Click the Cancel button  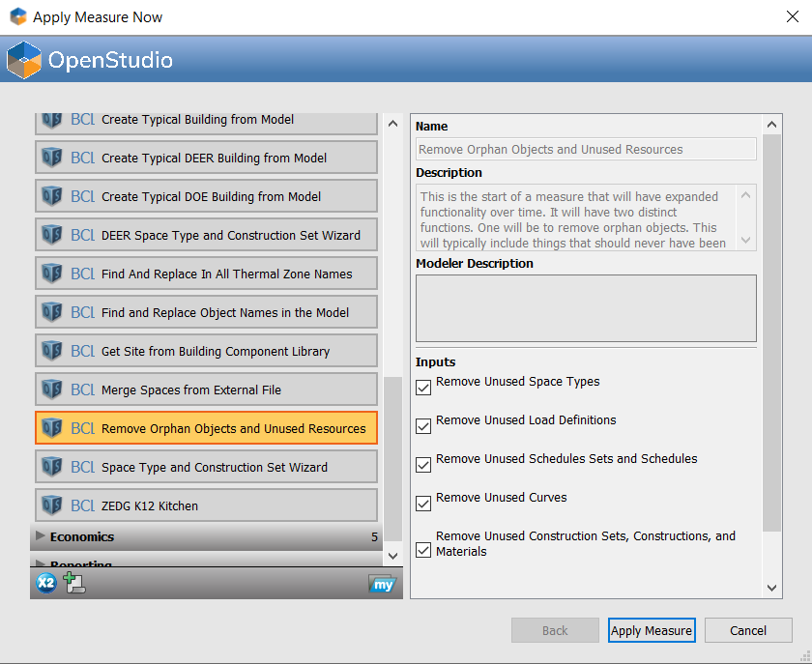point(747,630)
